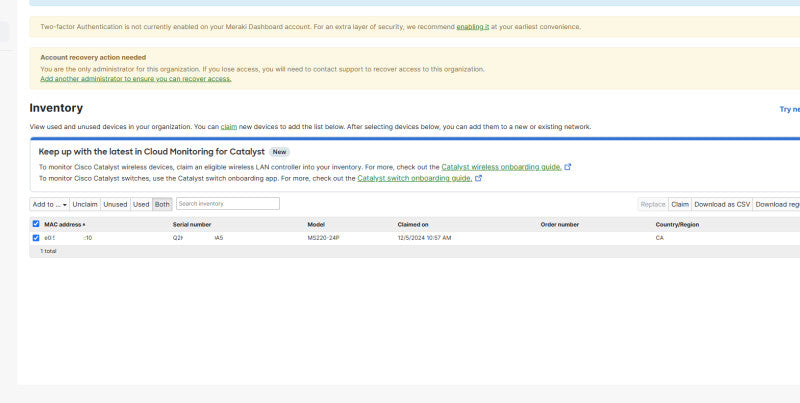Sort by Country/Region column
Viewport: 800px width, 403px height.
pyautogui.click(x=677, y=224)
